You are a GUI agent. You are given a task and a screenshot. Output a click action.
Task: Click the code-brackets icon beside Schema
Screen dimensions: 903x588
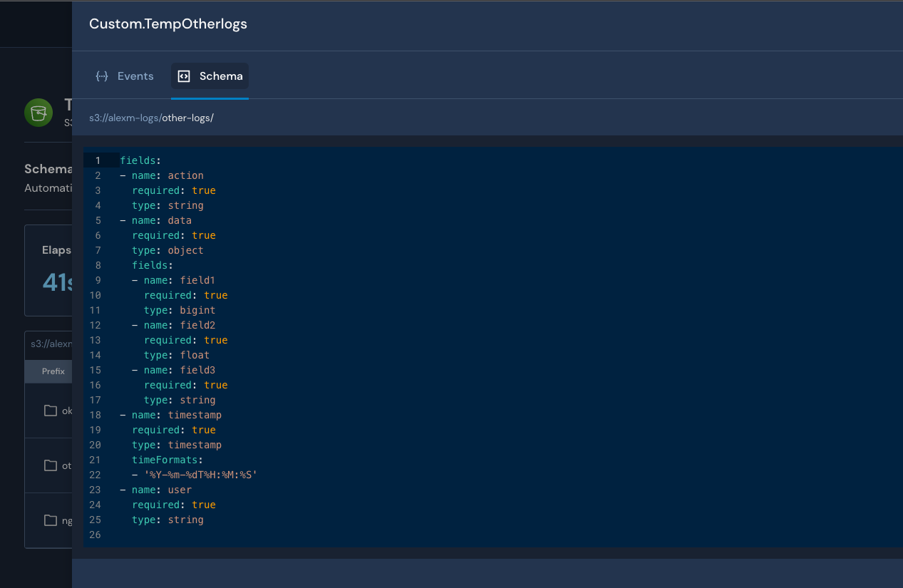[184, 76]
